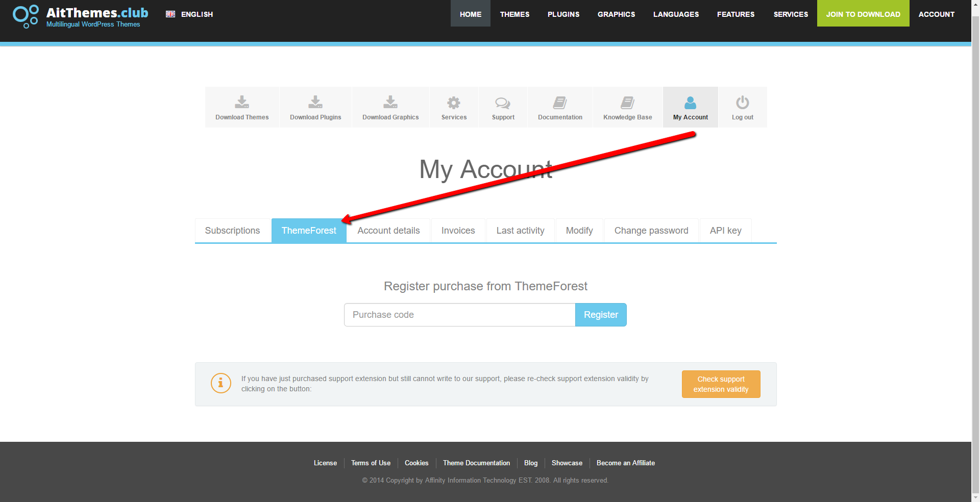Click the AitThemes.club circles logo
Screen dimensions: 980x502
[x=26, y=16]
